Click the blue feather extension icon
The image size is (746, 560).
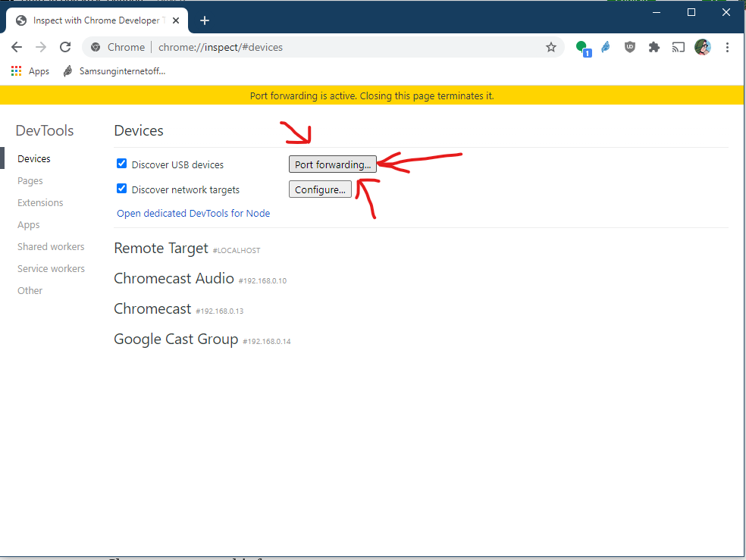(605, 46)
